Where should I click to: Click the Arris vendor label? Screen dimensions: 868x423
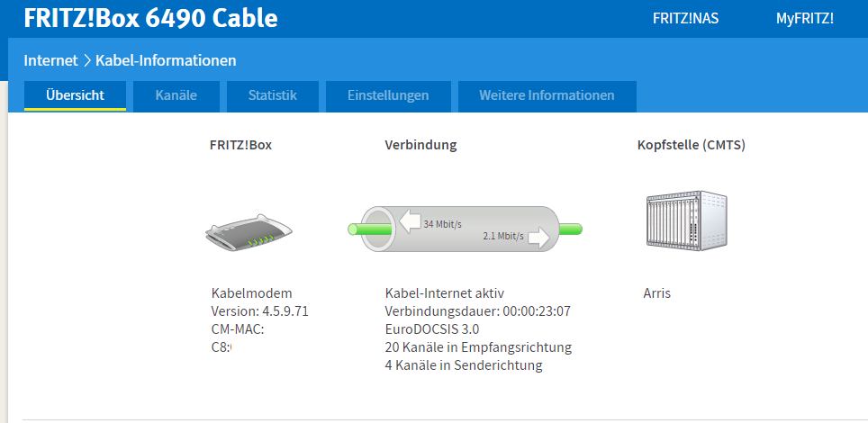click(656, 293)
